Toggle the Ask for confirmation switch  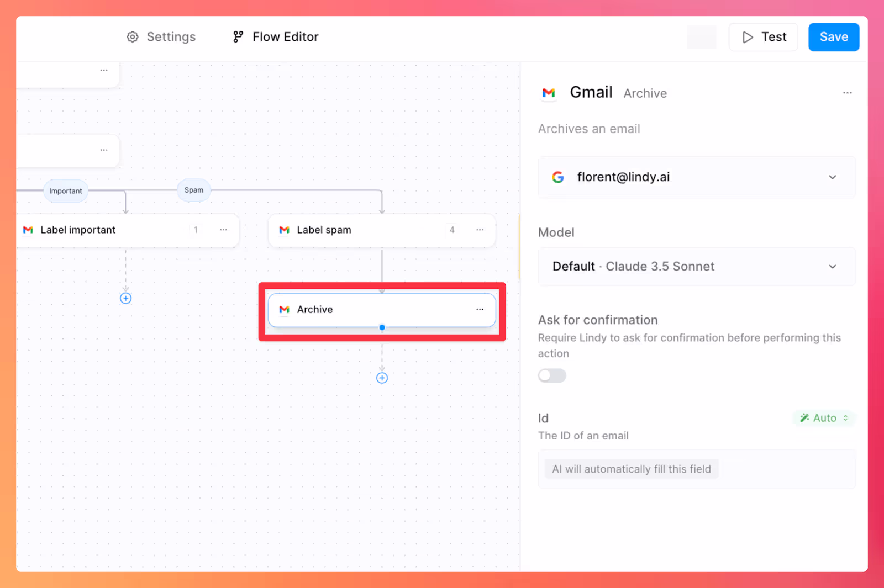pos(552,375)
